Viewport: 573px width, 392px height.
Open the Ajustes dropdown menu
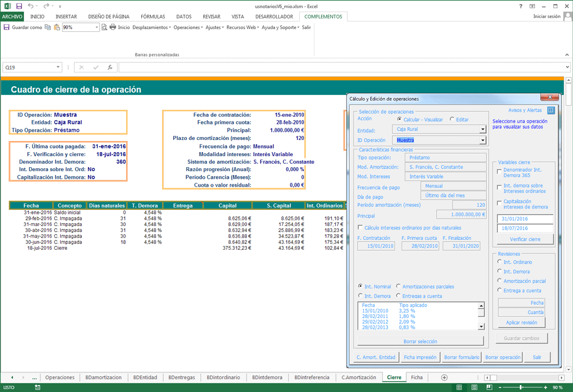click(215, 27)
